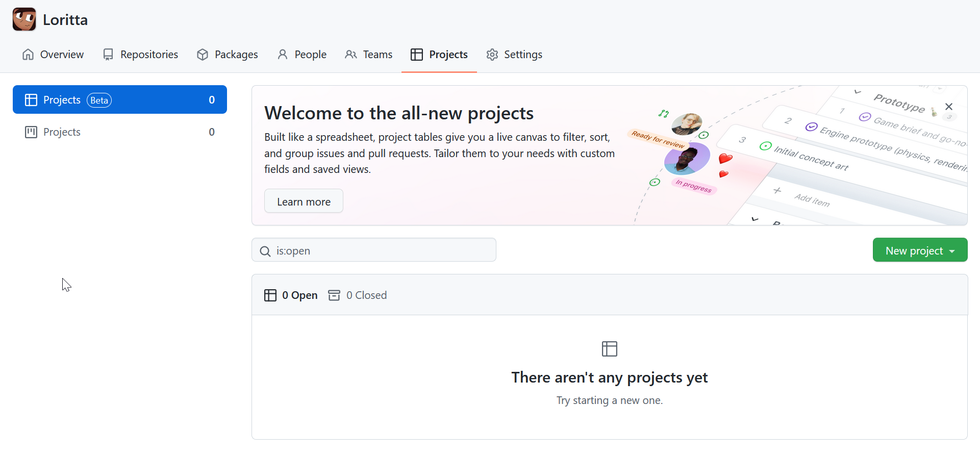Select the Teams icon
The image size is (980, 456).
pos(350,54)
